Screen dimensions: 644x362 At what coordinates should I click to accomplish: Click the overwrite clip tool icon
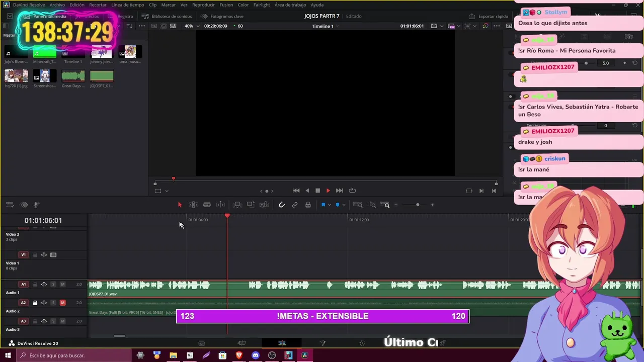click(251, 205)
